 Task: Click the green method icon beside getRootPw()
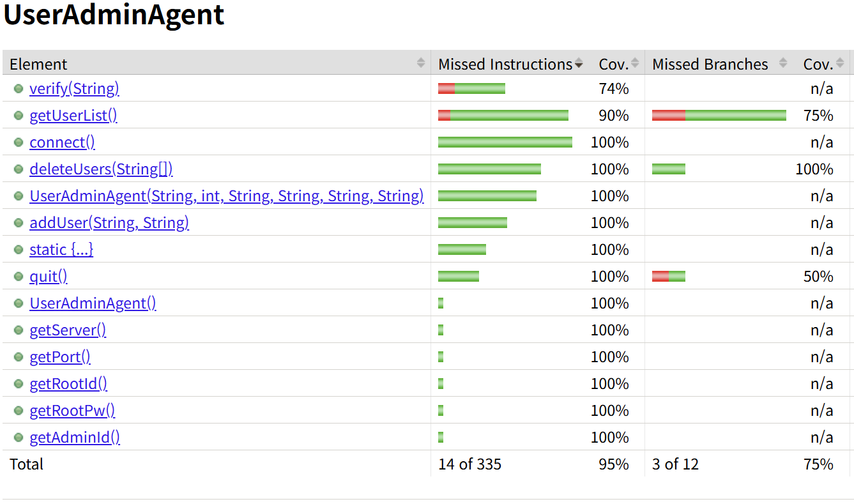[x=19, y=411]
